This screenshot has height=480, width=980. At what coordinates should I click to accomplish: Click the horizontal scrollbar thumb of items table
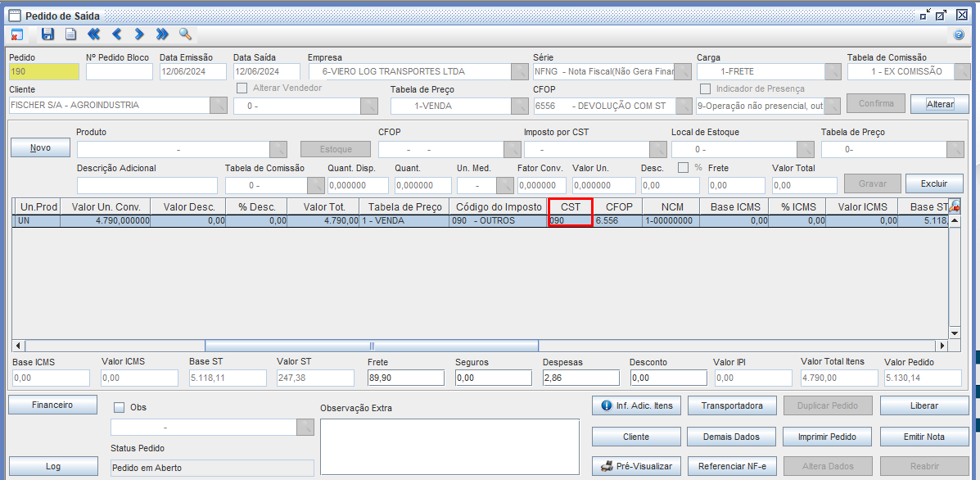(x=372, y=346)
